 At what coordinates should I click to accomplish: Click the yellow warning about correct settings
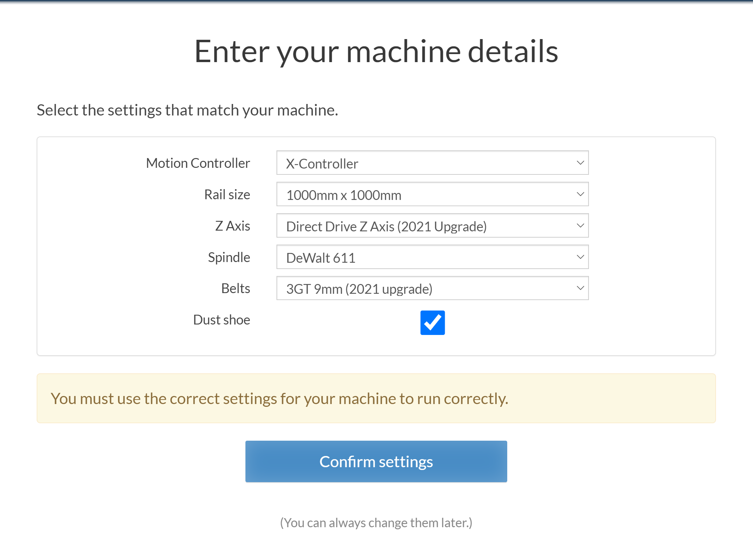pyautogui.click(x=376, y=398)
